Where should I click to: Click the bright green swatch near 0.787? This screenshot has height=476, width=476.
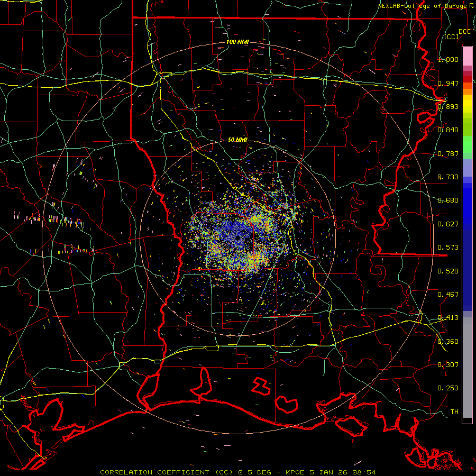(467, 144)
